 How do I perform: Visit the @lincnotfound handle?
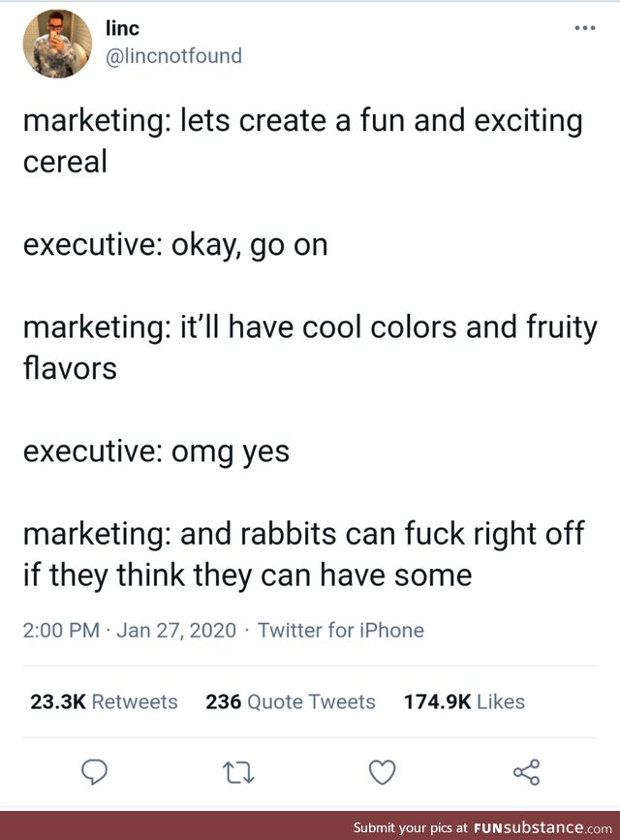[x=172, y=56]
